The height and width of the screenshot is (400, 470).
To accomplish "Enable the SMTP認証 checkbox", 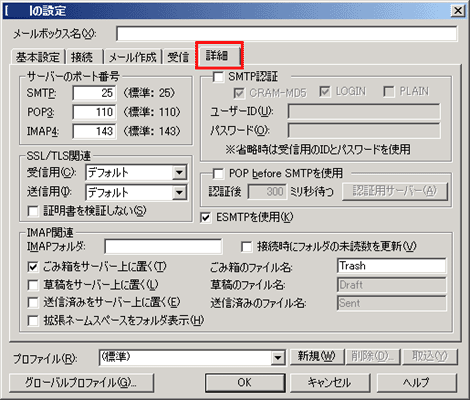I will 218,77.
